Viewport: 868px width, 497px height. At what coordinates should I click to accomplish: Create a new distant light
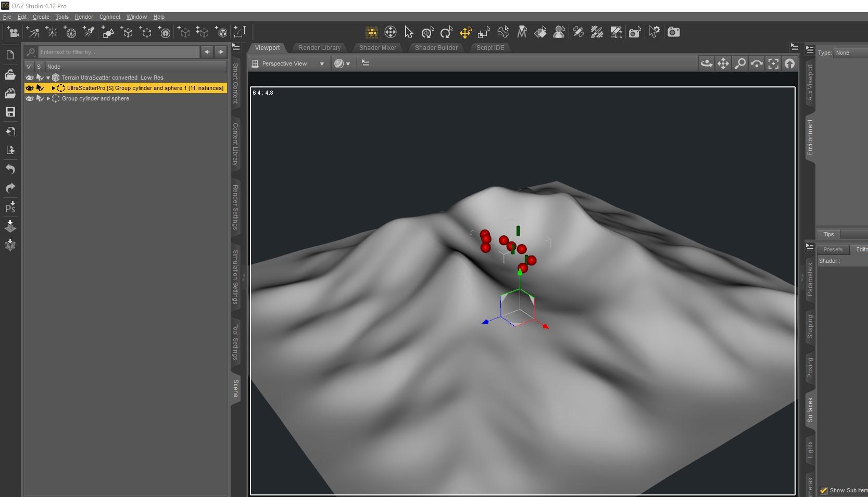pyautogui.click(x=33, y=32)
